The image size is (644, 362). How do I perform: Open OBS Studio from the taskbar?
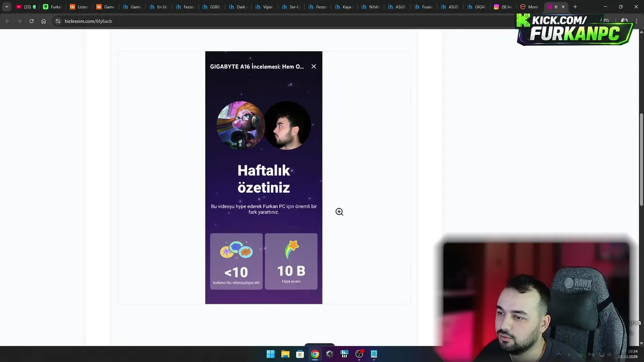[359, 354]
